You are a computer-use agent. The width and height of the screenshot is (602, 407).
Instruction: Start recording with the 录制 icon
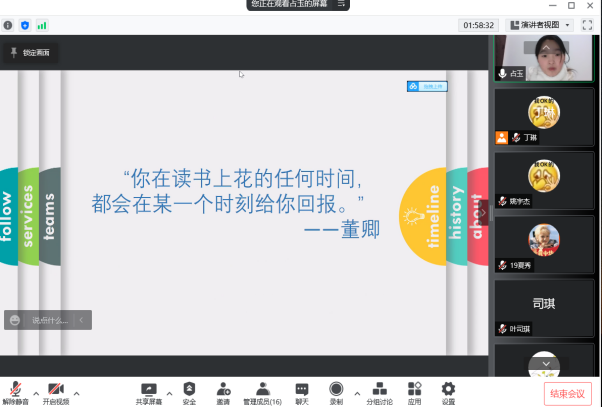336,388
